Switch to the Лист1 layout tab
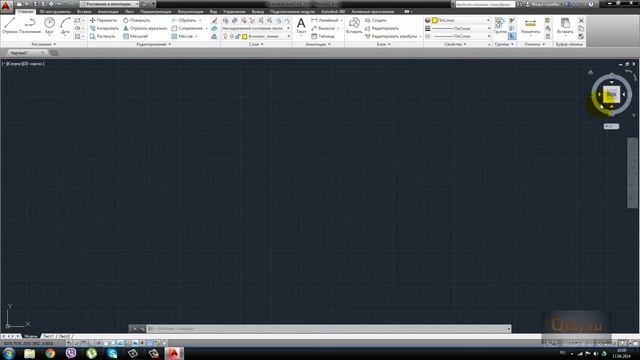 point(48,336)
